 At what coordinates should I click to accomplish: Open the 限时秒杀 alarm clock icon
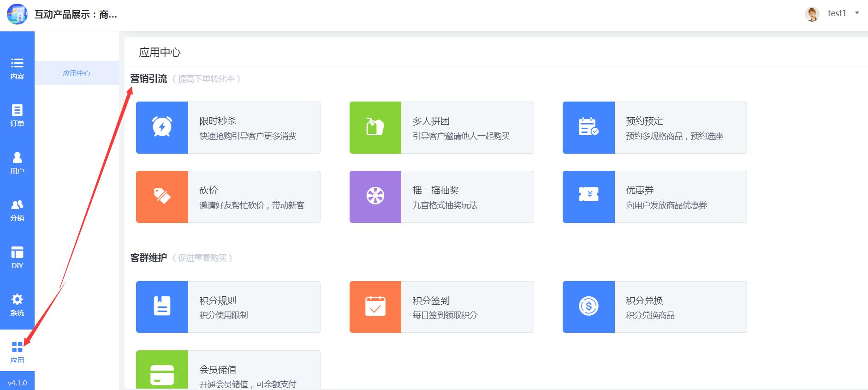coord(162,127)
